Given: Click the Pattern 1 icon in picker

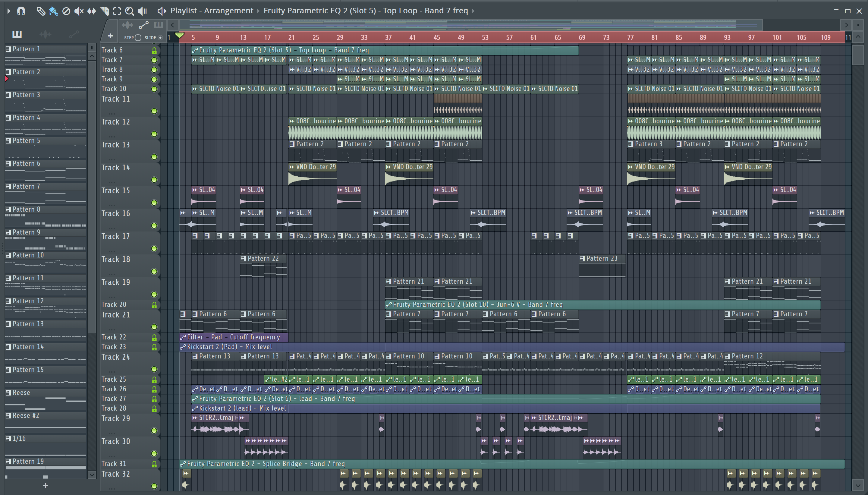Looking at the screenshot, I should 8,49.
